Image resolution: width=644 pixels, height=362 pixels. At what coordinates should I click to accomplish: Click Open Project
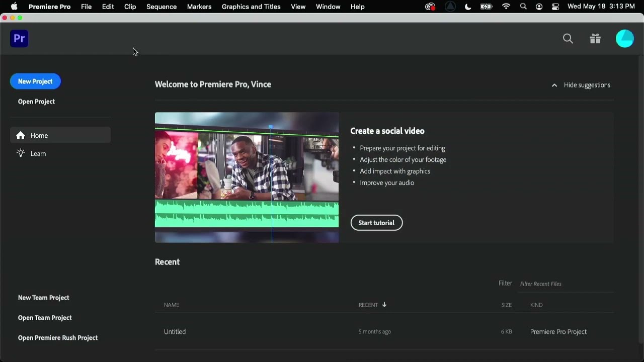click(36, 102)
